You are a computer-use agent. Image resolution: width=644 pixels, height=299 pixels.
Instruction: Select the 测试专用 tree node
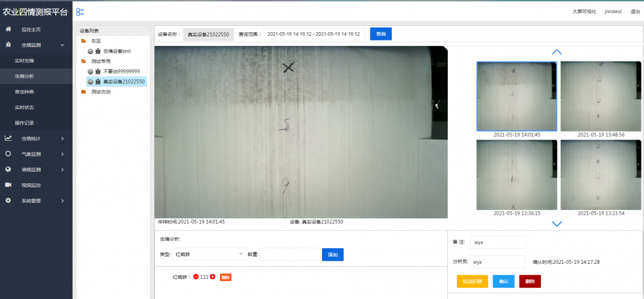tap(101, 61)
